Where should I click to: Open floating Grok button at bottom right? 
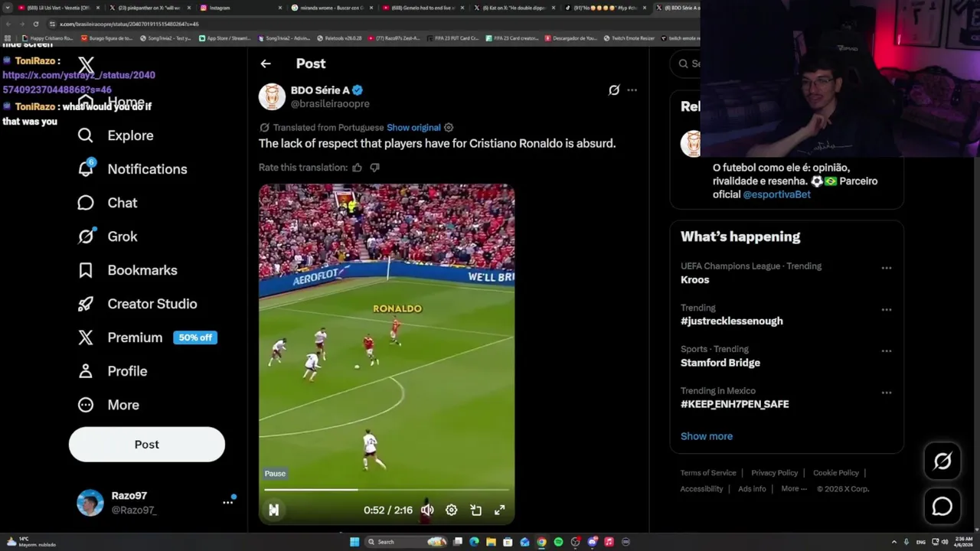[x=942, y=461]
